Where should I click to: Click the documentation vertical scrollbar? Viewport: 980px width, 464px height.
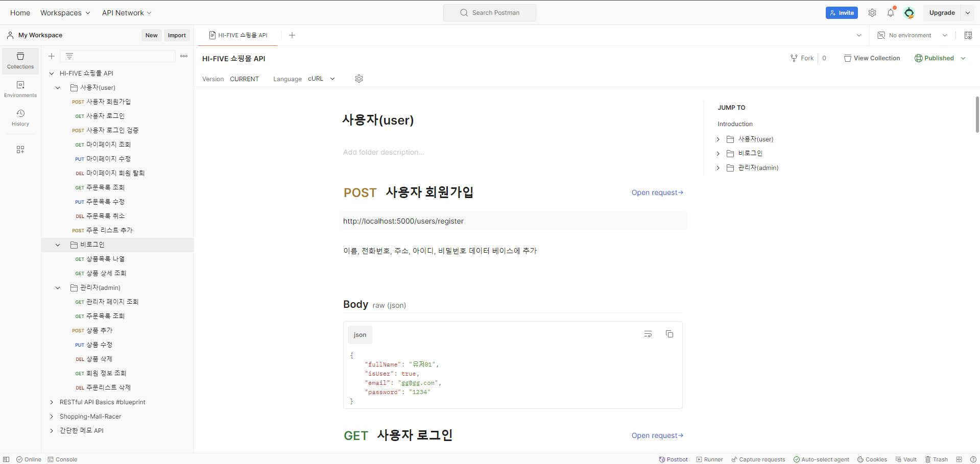[x=977, y=115]
